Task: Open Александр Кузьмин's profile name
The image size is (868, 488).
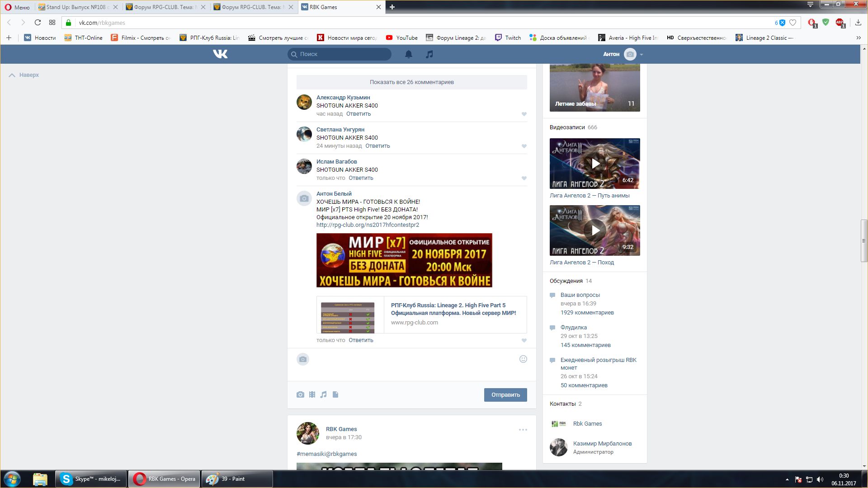Action: 343,98
